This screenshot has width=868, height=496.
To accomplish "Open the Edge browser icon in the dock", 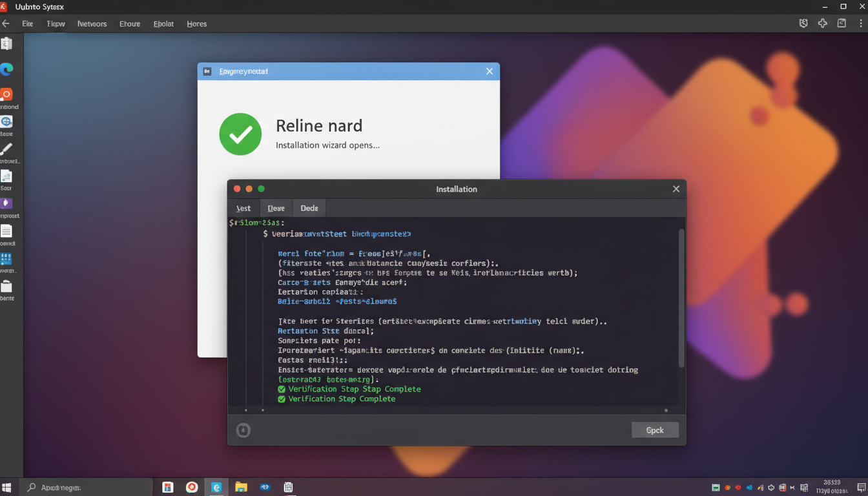I will 6,69.
